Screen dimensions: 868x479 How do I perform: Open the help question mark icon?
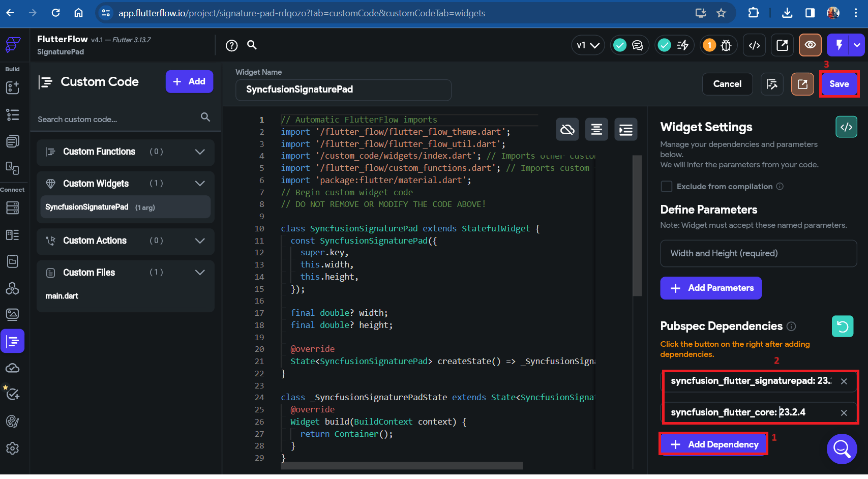coord(232,46)
